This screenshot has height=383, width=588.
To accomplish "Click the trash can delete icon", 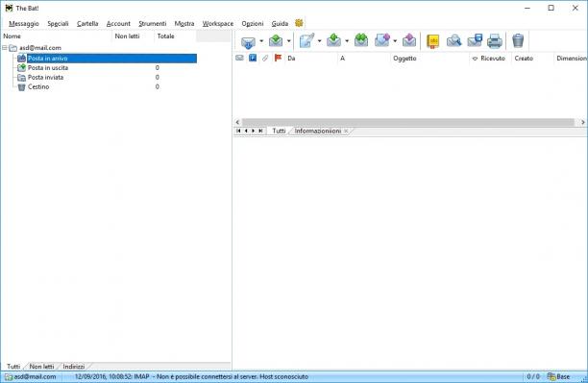I will pos(518,40).
